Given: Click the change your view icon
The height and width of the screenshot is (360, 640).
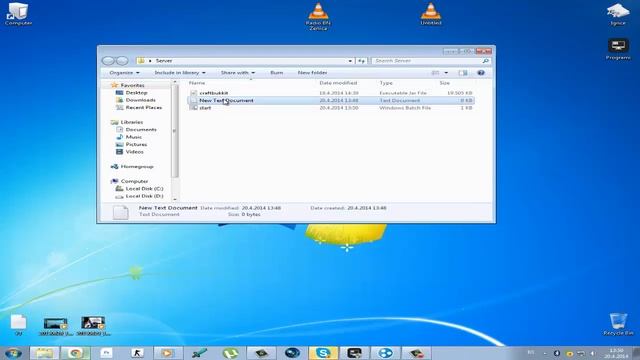Looking at the screenshot, I should point(436,73).
